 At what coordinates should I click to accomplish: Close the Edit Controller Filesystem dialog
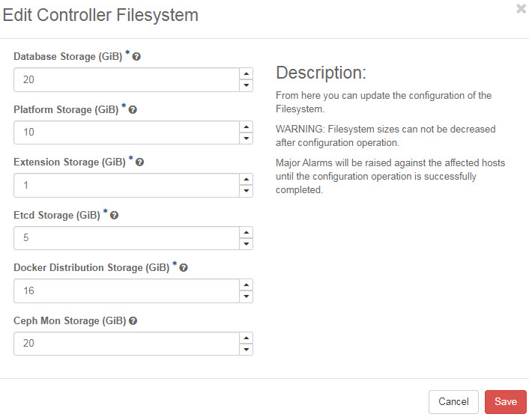(x=521, y=9)
